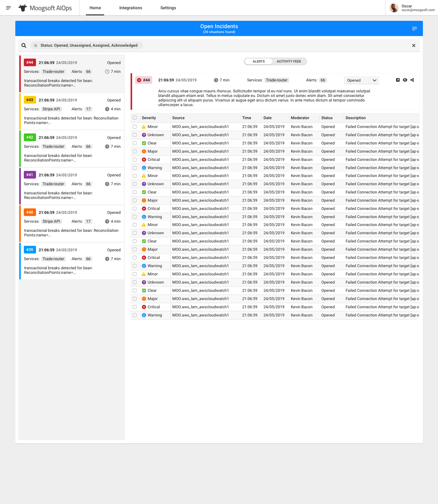Switch to the ALERTS view
The image size is (438, 504).
tap(259, 61)
